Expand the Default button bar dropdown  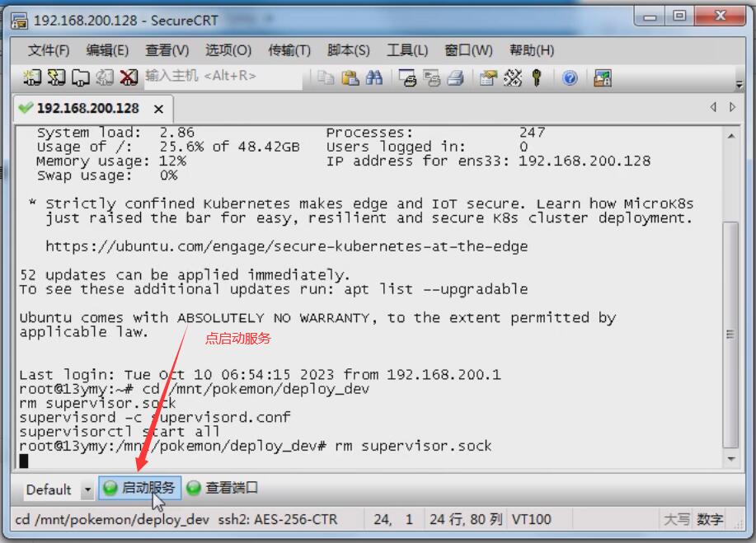[87, 489]
